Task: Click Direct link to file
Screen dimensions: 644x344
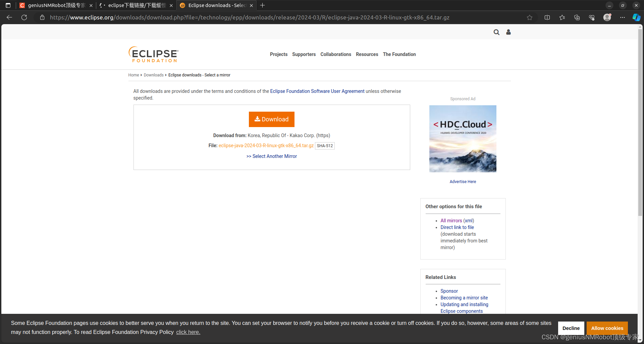Action: (x=457, y=227)
